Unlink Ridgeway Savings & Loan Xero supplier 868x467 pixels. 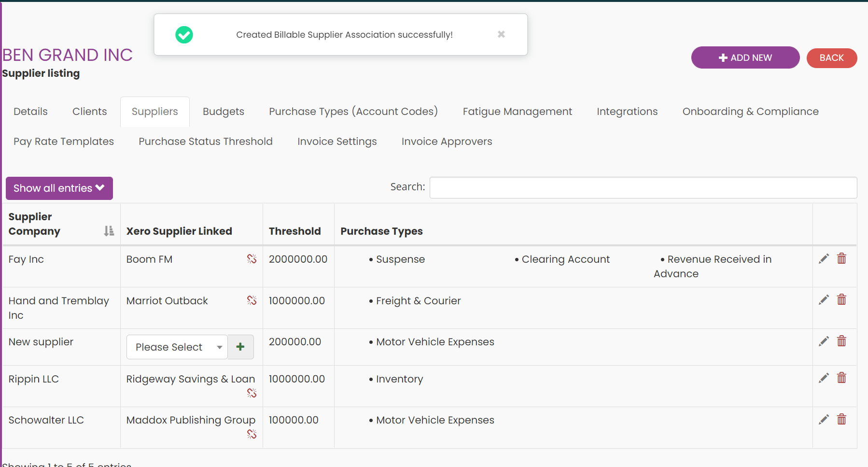(252, 393)
